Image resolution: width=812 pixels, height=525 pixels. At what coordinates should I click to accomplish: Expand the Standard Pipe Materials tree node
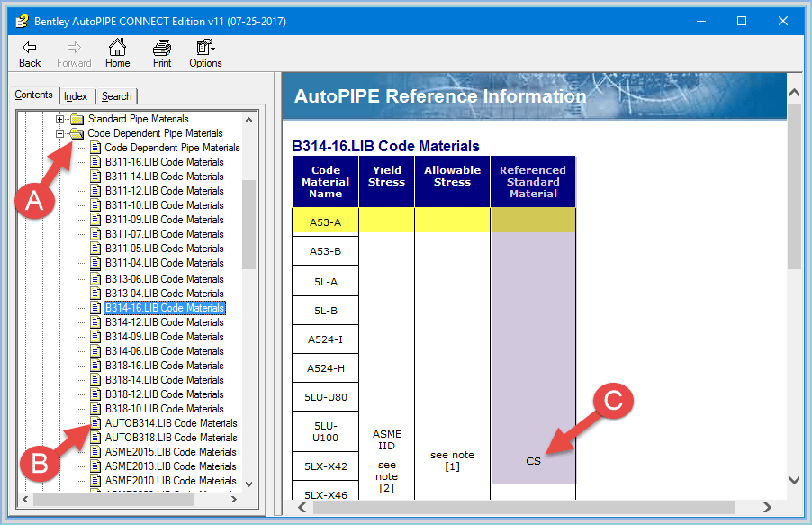pos(59,119)
